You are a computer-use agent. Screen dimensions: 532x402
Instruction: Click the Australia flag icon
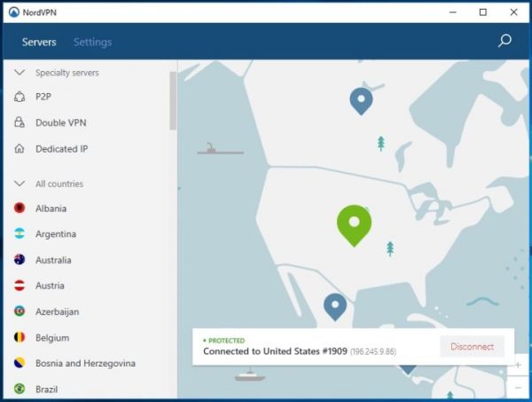tap(20, 260)
